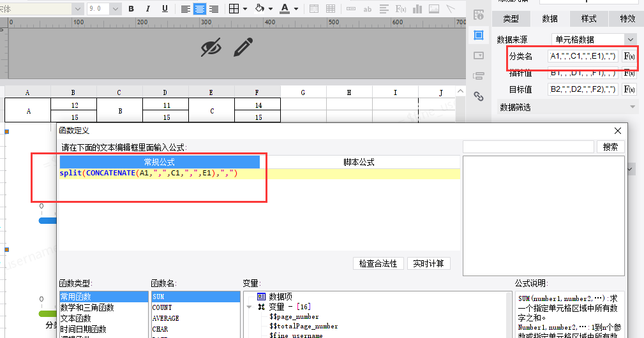
Task: Select SUM in function list
Action: (195, 297)
